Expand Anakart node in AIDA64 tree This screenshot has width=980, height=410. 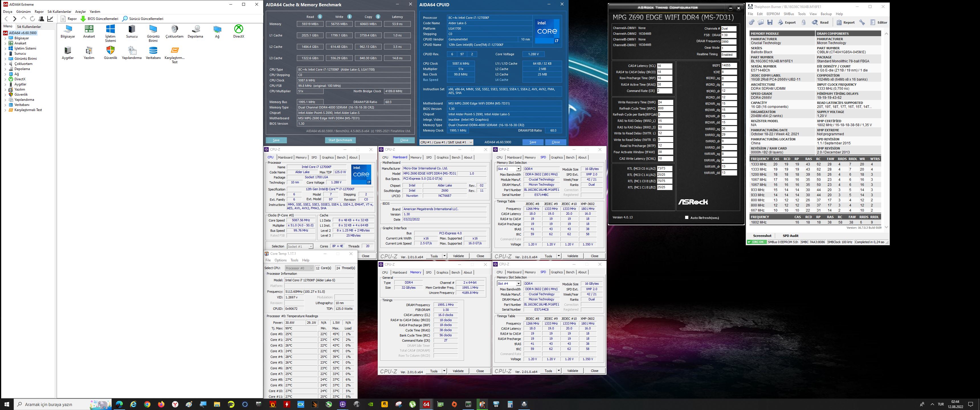pos(5,43)
